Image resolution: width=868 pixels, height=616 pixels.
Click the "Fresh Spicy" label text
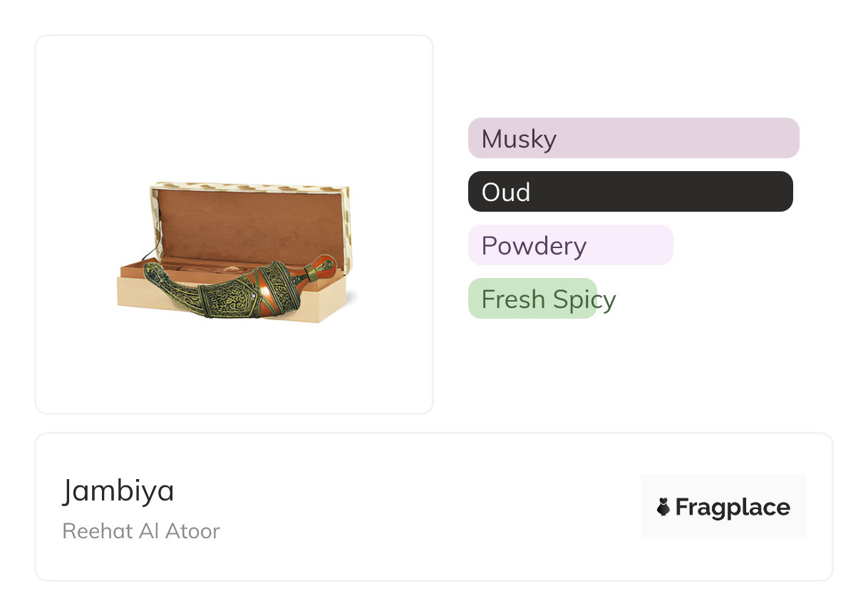[x=548, y=299]
